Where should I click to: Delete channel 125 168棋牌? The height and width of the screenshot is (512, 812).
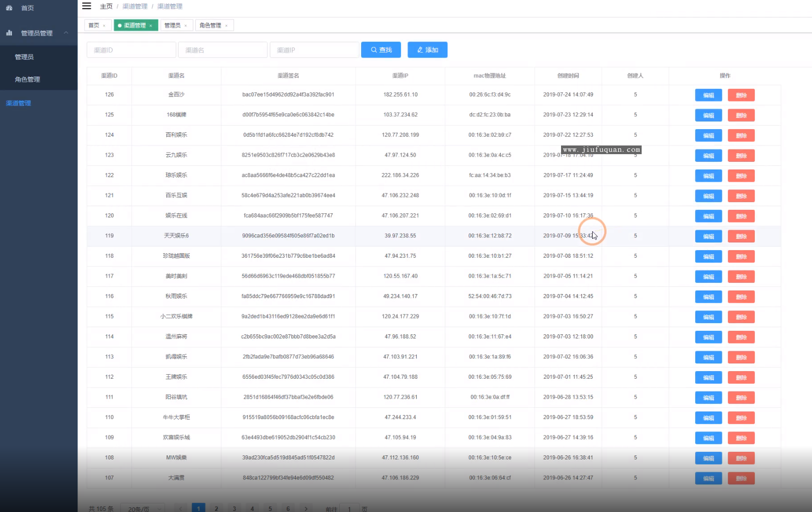pos(741,115)
